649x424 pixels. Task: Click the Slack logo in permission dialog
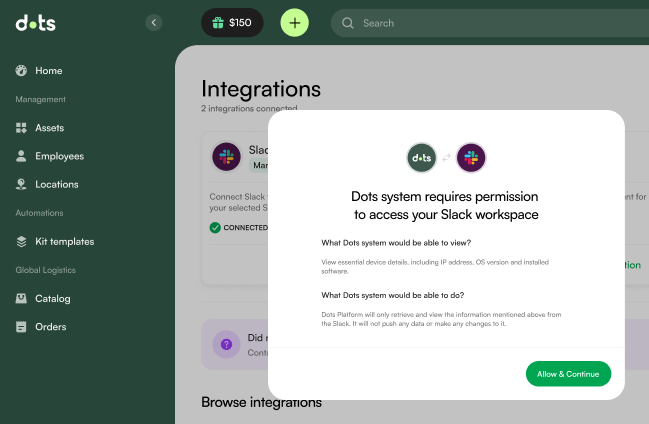(471, 158)
